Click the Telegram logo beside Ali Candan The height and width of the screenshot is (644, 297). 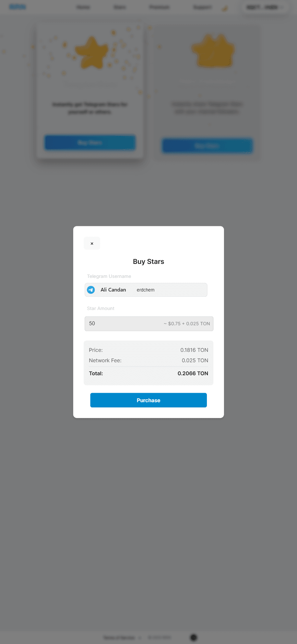click(x=91, y=290)
